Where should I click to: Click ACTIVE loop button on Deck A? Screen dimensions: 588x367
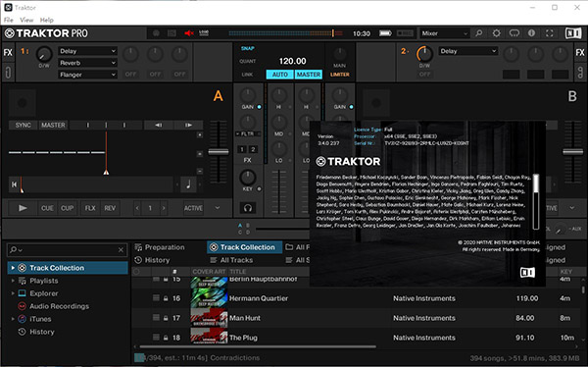click(193, 208)
